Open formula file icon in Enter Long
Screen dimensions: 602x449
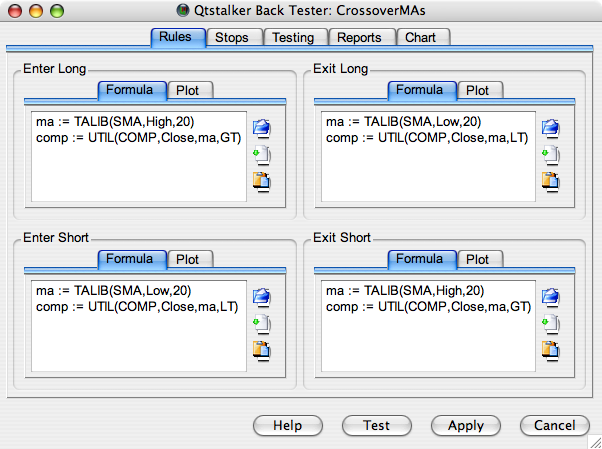[262, 128]
